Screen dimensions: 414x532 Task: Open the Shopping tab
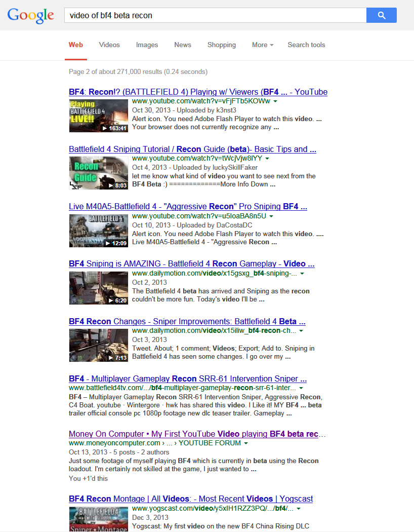pyautogui.click(x=222, y=45)
